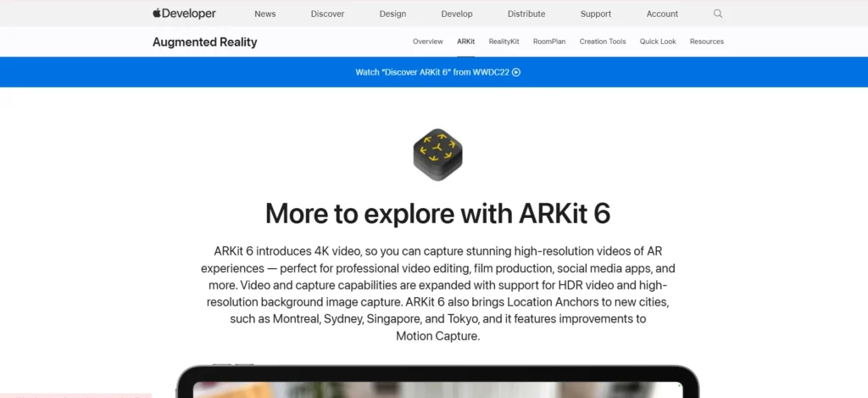Select the ARKit tab
This screenshot has height=398, width=868.
465,42
